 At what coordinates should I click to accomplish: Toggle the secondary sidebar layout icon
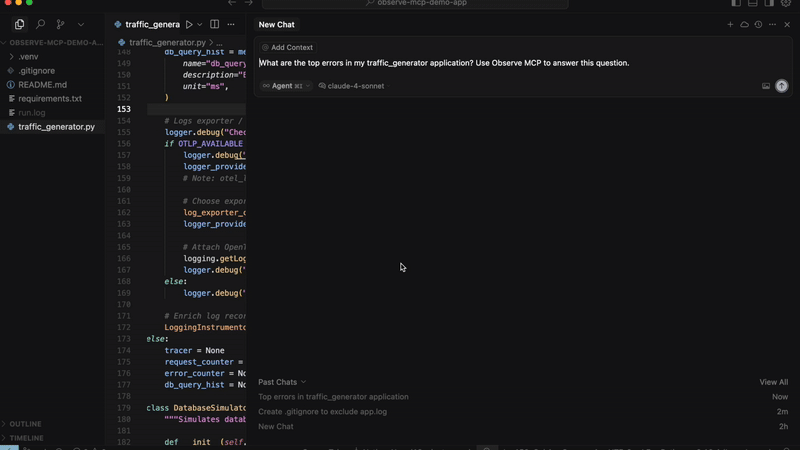coord(769,3)
